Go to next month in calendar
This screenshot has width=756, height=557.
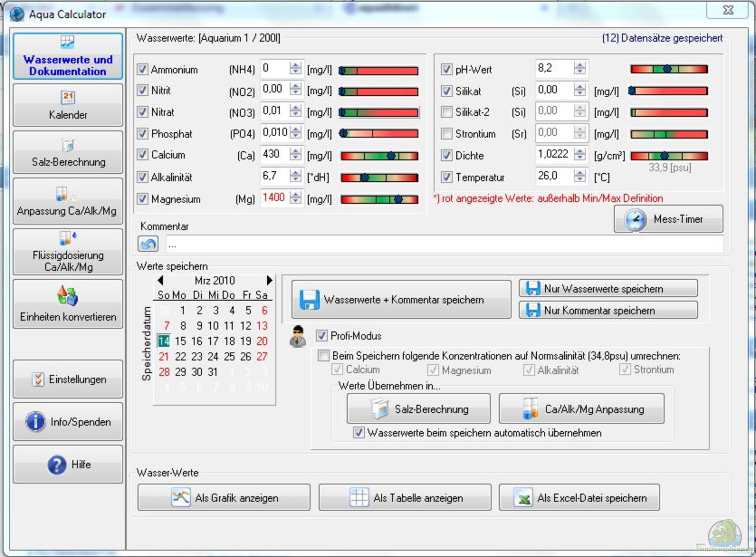[269, 280]
